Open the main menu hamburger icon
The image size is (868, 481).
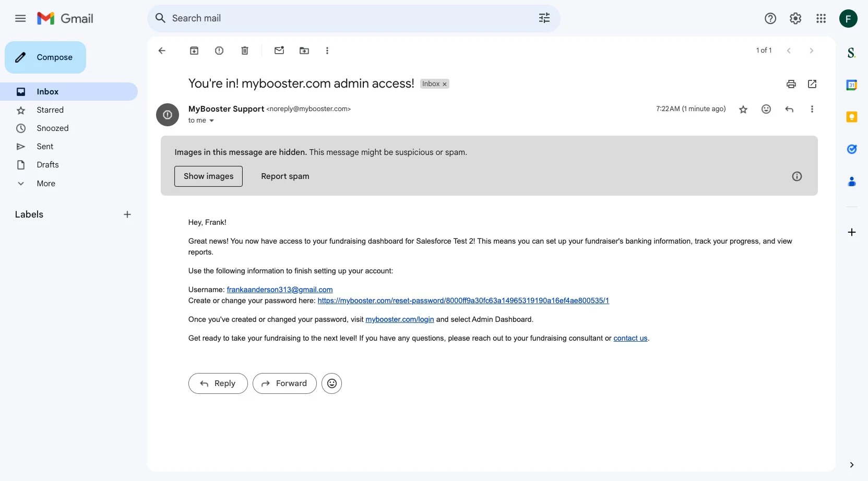(x=20, y=19)
